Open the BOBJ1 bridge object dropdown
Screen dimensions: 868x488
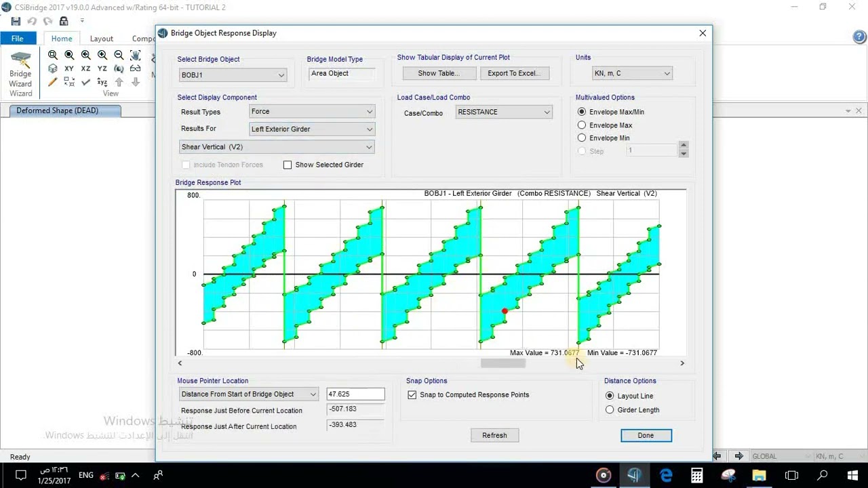(233, 75)
